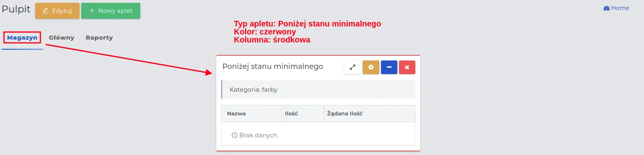The width and height of the screenshot is (644, 155).
Task: Click the Pulpit page heading
Action: [x=16, y=9]
